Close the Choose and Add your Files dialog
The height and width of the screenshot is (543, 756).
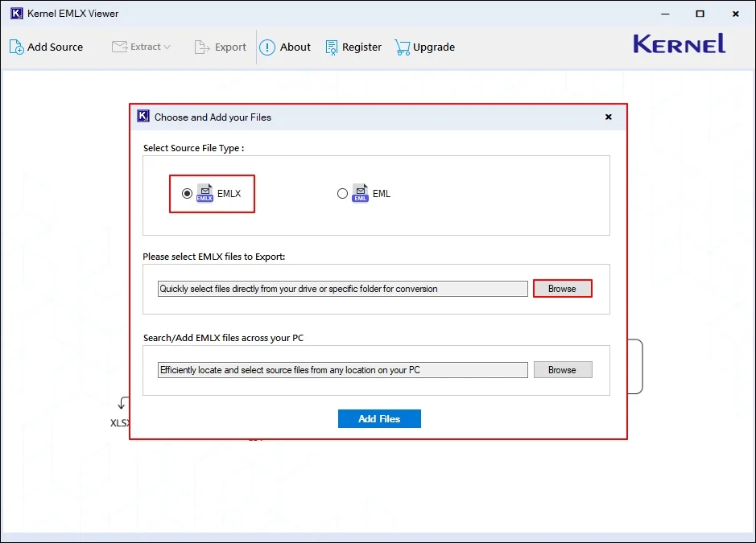(608, 116)
